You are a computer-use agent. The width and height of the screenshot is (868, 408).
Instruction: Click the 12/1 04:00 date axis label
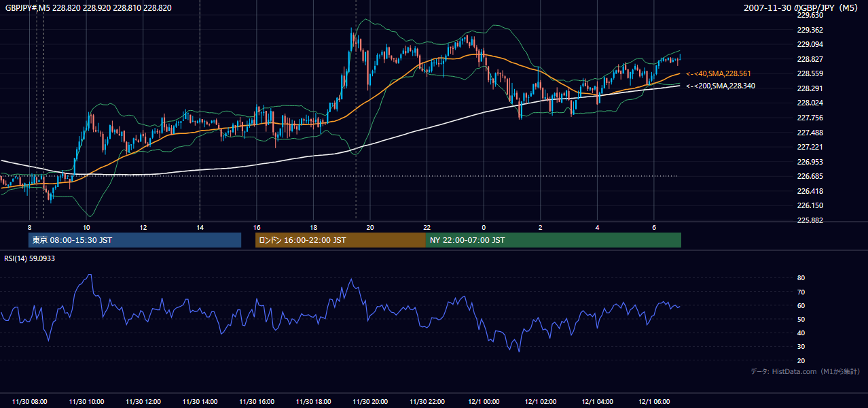(597, 402)
